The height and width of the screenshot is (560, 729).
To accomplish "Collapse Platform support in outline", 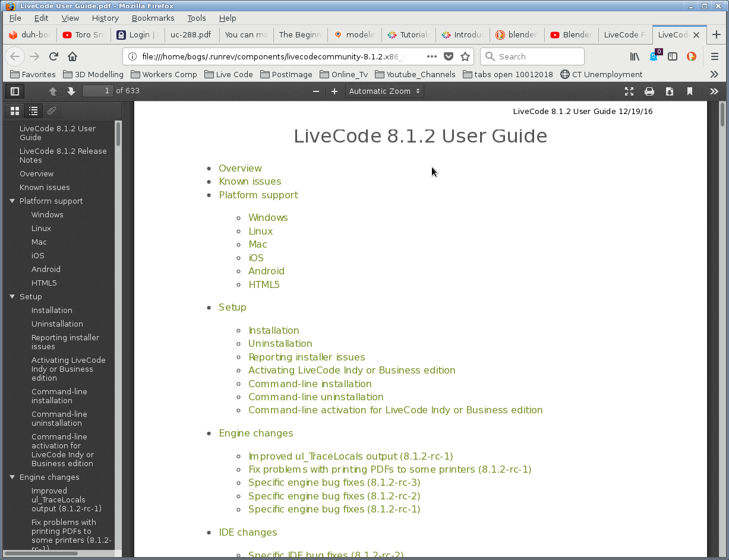I will point(12,201).
